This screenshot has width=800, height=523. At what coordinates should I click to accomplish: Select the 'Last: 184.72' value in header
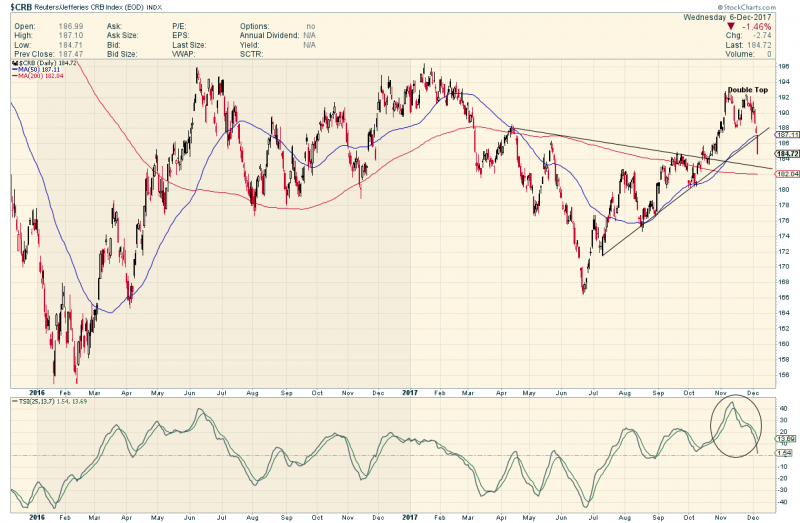(748, 45)
